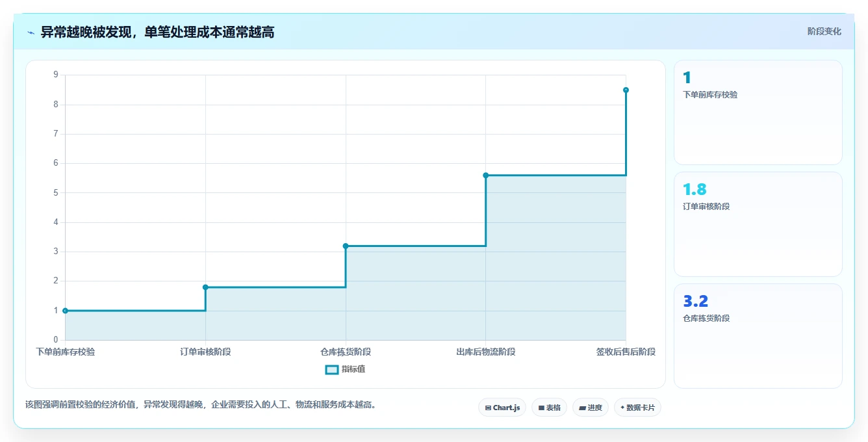Click the footnote text beginning 该图强调前置校验
The image size is (868, 442).
click(x=201, y=404)
